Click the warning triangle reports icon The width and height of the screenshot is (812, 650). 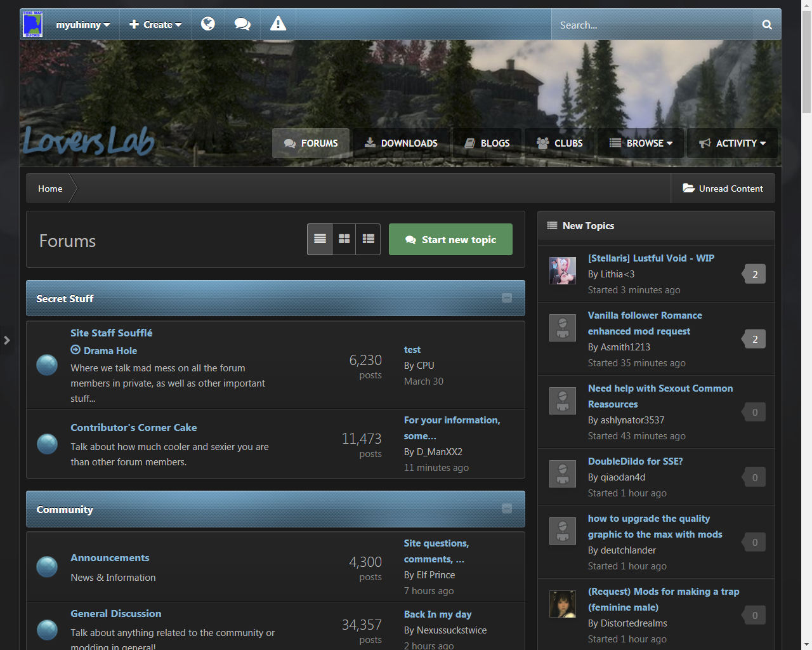tap(278, 24)
